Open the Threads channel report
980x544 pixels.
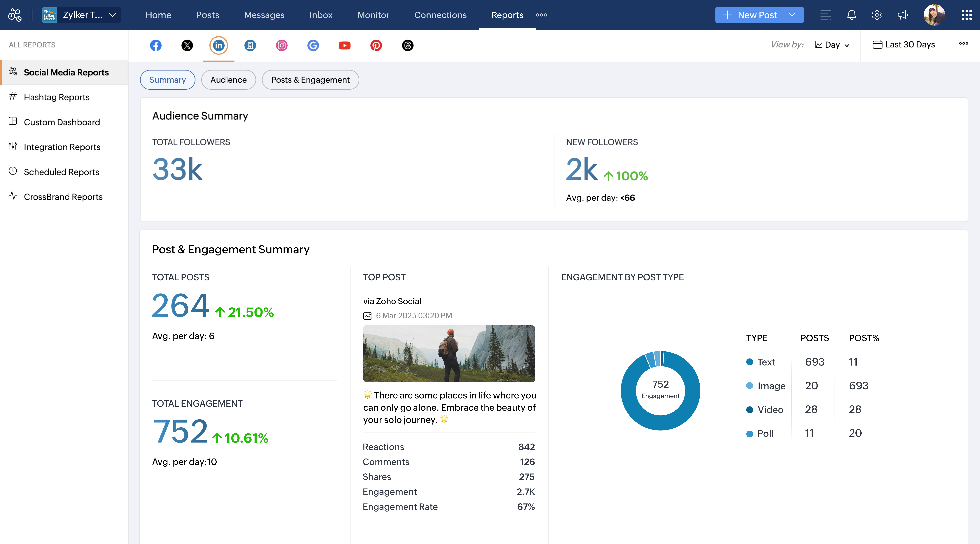click(x=407, y=45)
